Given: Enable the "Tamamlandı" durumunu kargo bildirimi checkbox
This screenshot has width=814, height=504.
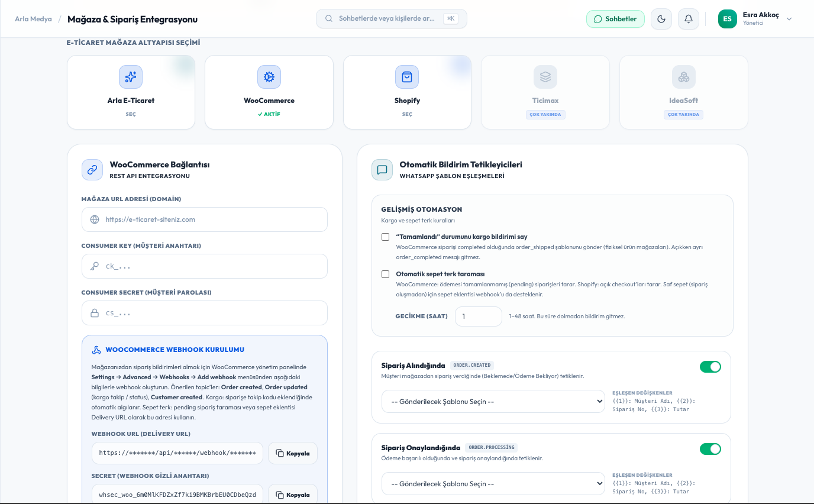Looking at the screenshot, I should click(386, 237).
